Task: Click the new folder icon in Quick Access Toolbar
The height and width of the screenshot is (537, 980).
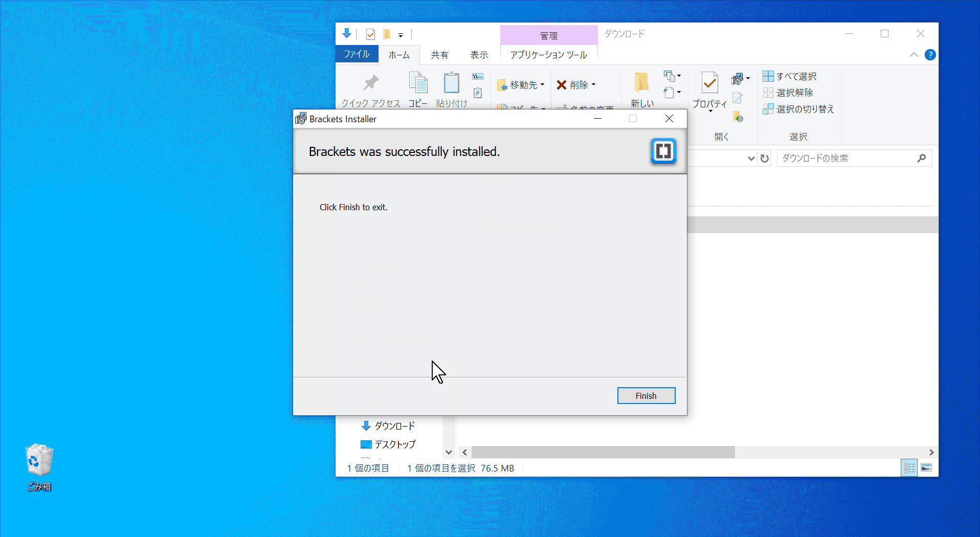Action: [387, 34]
